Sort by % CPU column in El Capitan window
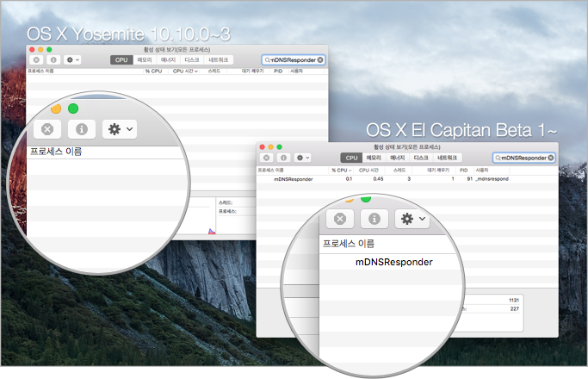Screen dimensions: 588x379 (341, 170)
